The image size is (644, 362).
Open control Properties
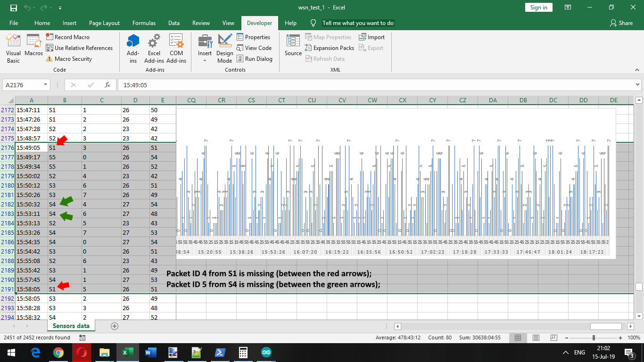point(254,37)
